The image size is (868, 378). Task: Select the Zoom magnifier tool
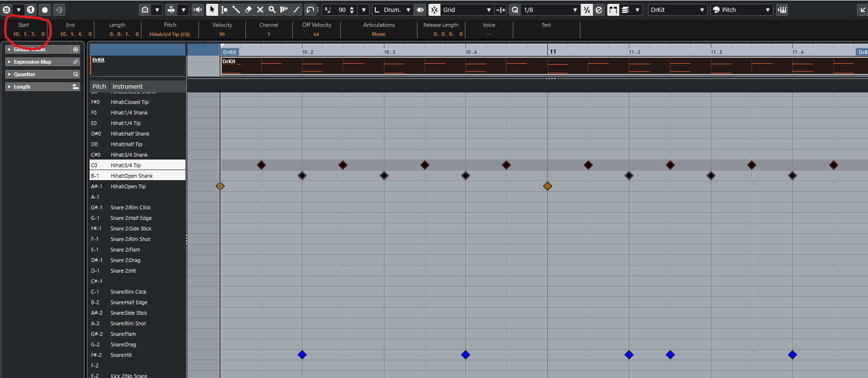pos(272,10)
